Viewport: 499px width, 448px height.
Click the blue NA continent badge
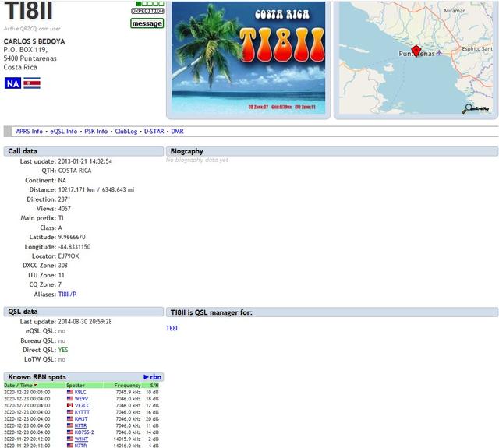click(x=12, y=83)
